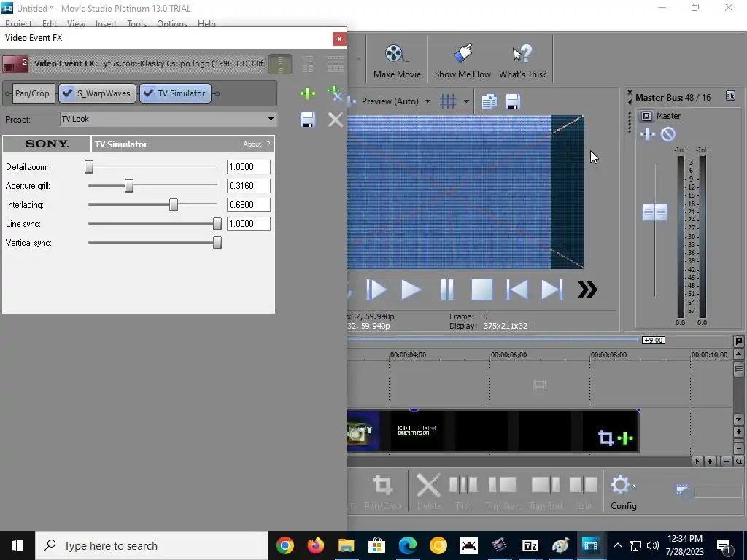Image resolution: width=747 pixels, height=560 pixels.
Task: Click the Detail zoom slider handle
Action: click(x=89, y=167)
